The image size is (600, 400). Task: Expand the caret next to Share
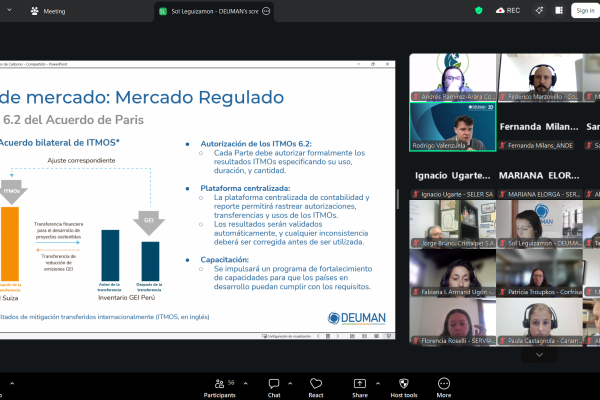378,383
